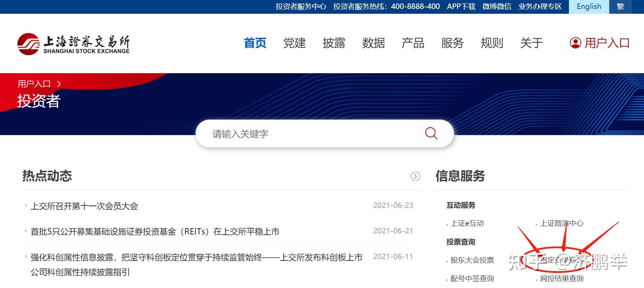Image resolution: width=644 pixels, height=288 pixels.
Task: Click the search magnifier icon
Action: point(430,133)
